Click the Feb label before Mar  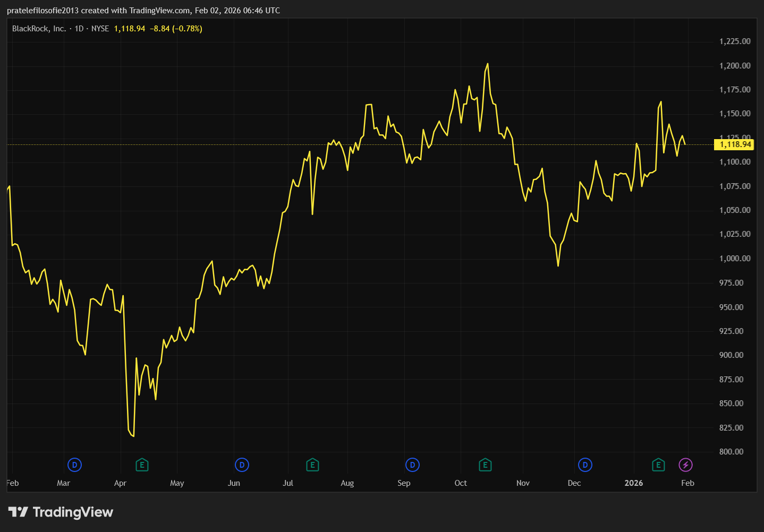coord(13,483)
